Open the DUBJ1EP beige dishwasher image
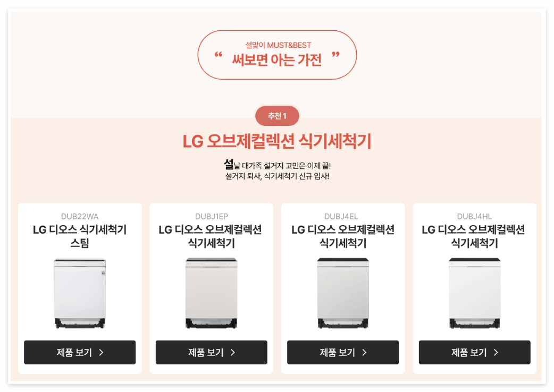This screenshot has height=392, width=554. tap(211, 293)
